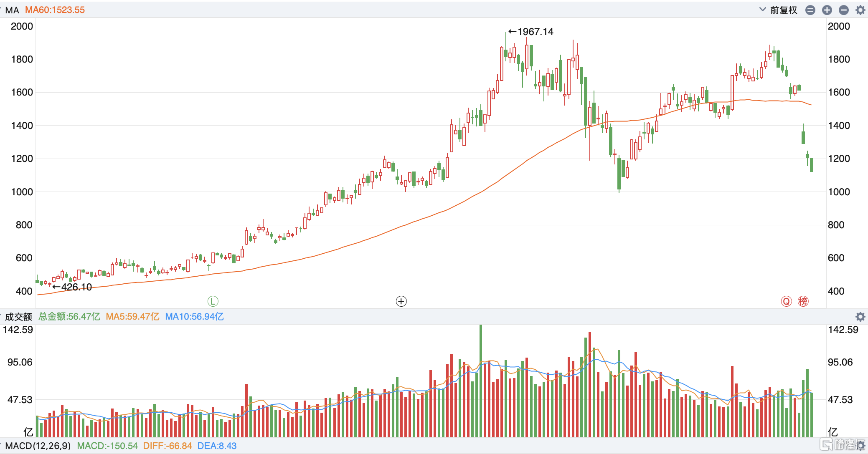Image resolution: width=868 pixels, height=454 pixels.
Task: Click the equals-sign reset zoom icon
Action: 810,10
